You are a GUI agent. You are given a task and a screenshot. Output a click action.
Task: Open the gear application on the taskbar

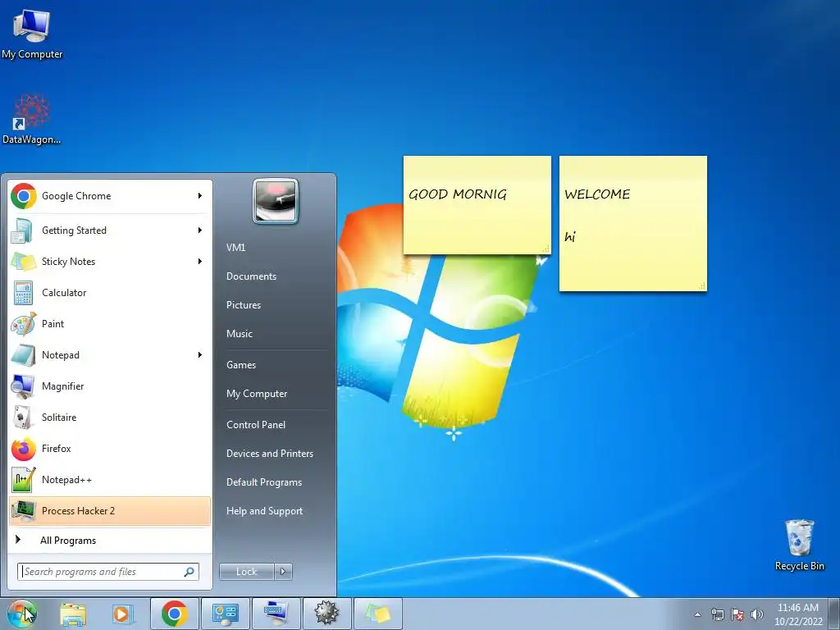tap(326, 614)
